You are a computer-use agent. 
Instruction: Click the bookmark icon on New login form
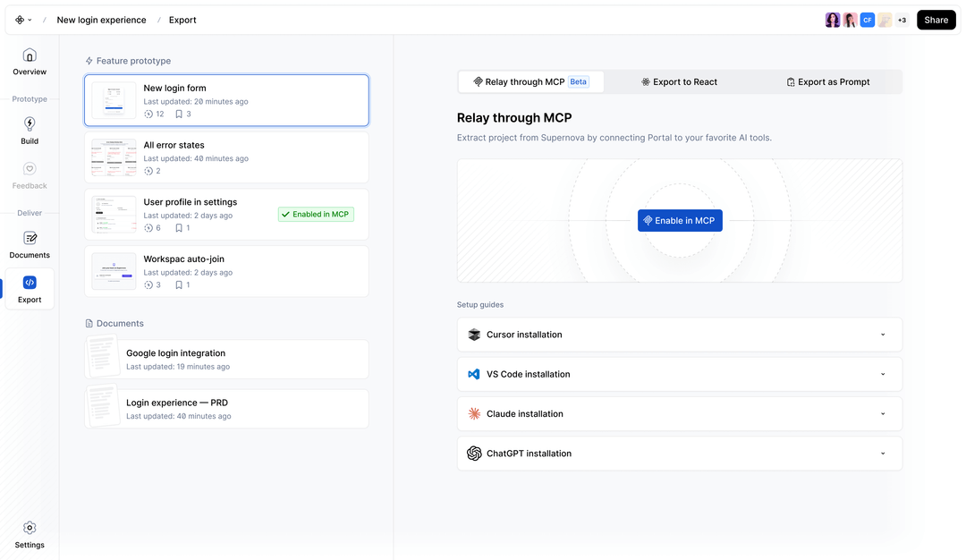pos(178,114)
